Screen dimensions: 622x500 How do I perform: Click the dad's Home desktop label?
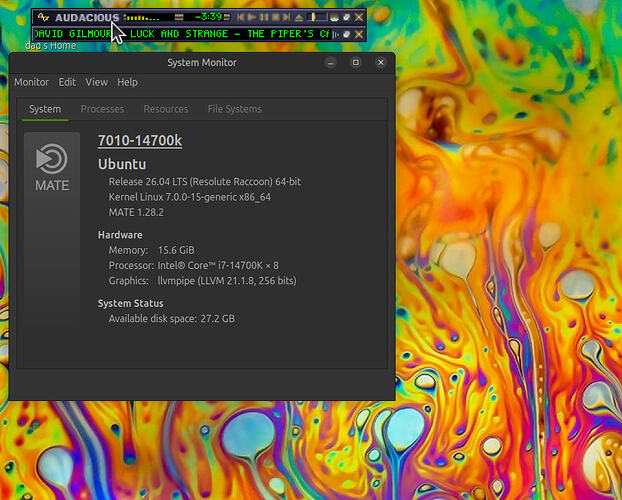[51, 46]
